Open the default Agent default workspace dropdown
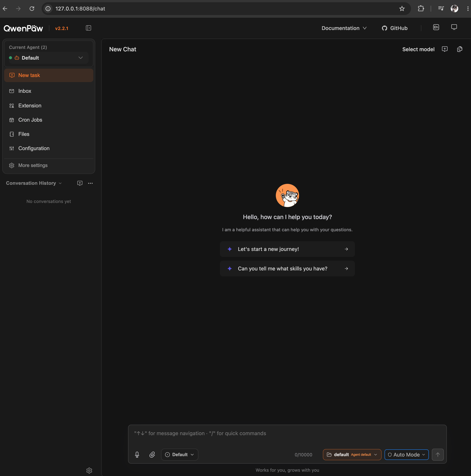471x476 pixels. tap(352, 455)
